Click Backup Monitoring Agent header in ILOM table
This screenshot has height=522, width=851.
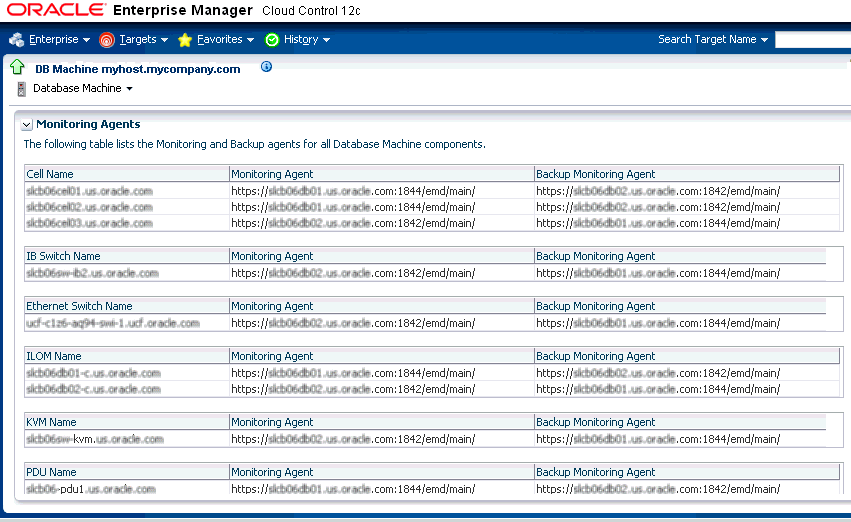pos(687,356)
